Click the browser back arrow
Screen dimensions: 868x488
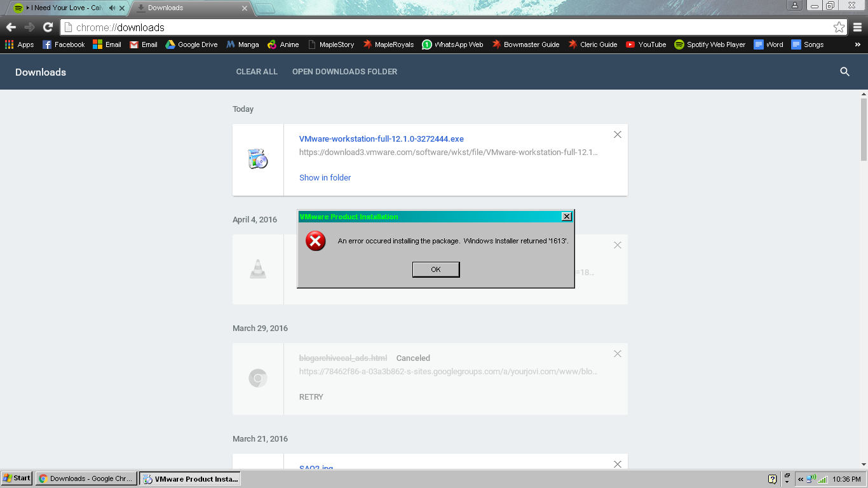coord(11,27)
